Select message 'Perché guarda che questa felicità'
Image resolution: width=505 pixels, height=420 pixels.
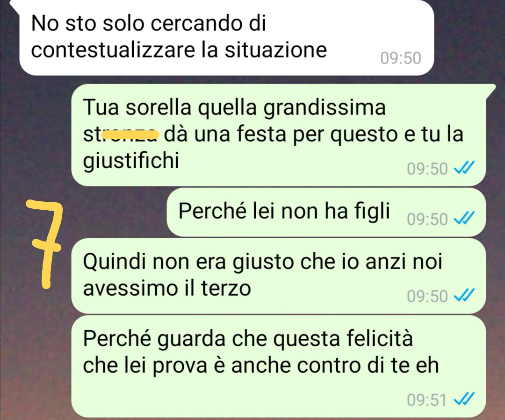[x=279, y=366]
